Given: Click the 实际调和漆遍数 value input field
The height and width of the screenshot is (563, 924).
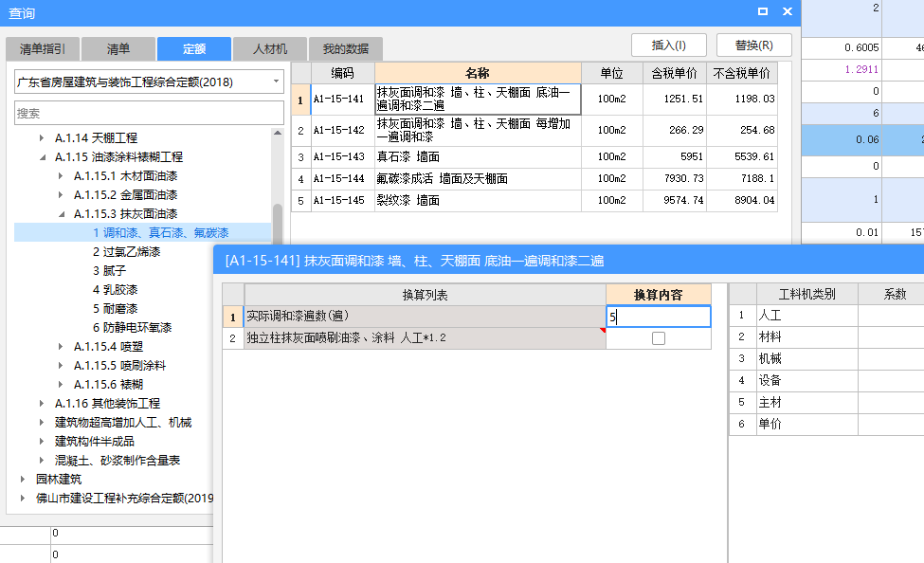Looking at the screenshot, I should click(x=659, y=317).
